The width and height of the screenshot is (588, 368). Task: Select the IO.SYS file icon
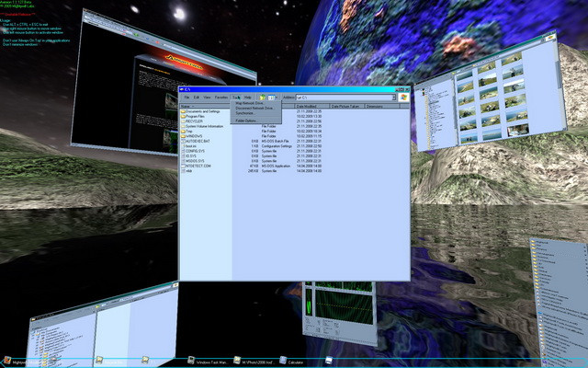[x=184, y=155]
